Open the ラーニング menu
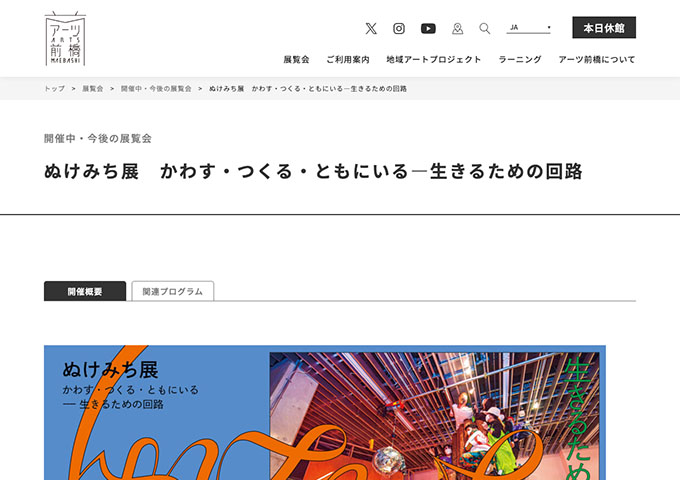The width and height of the screenshot is (680, 480). pyautogui.click(x=520, y=59)
